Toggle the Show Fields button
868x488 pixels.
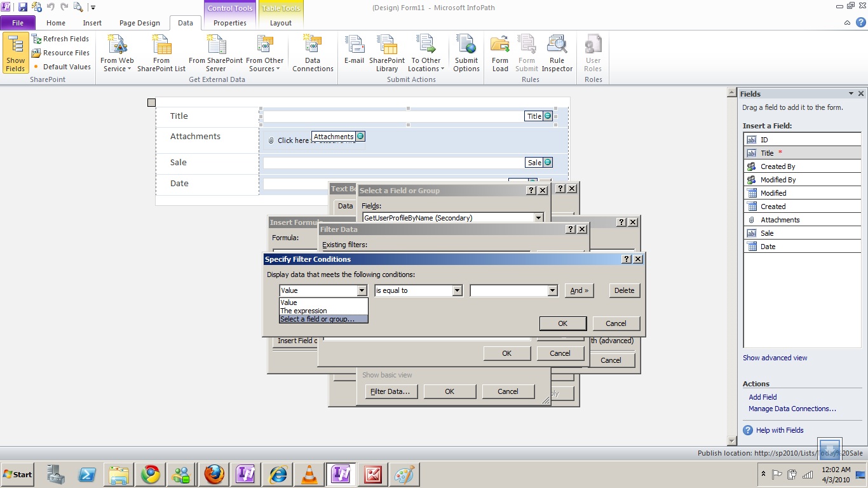[x=15, y=53]
